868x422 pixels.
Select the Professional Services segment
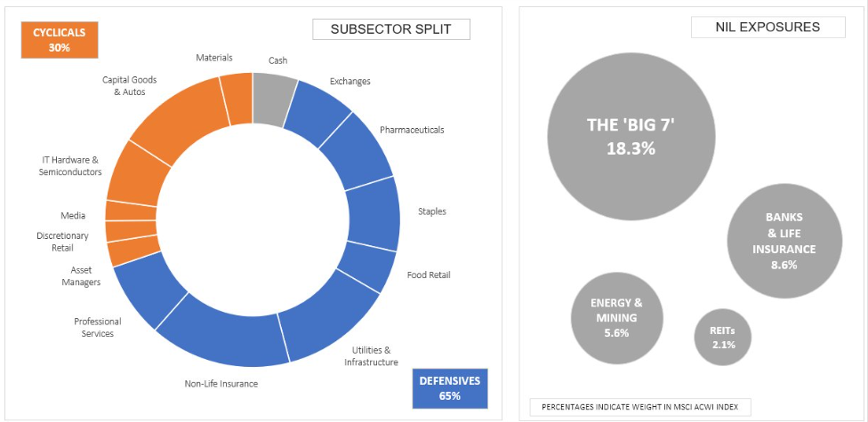(x=144, y=286)
